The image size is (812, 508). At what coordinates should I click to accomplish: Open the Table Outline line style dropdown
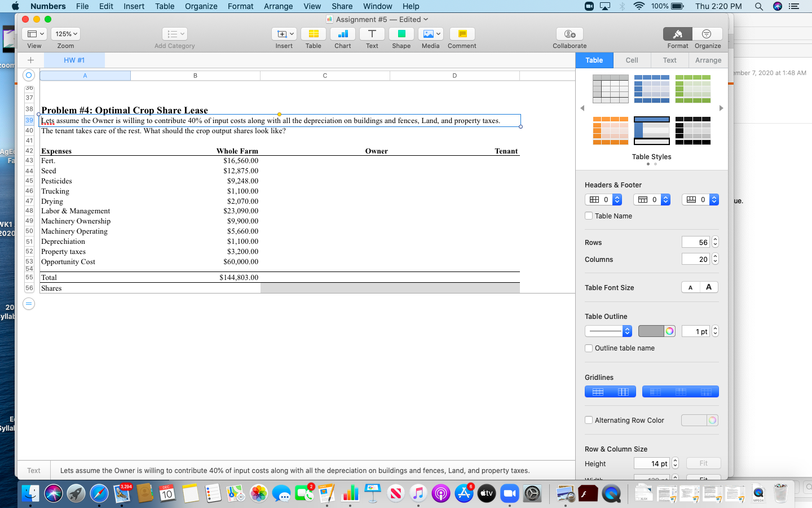(x=608, y=331)
